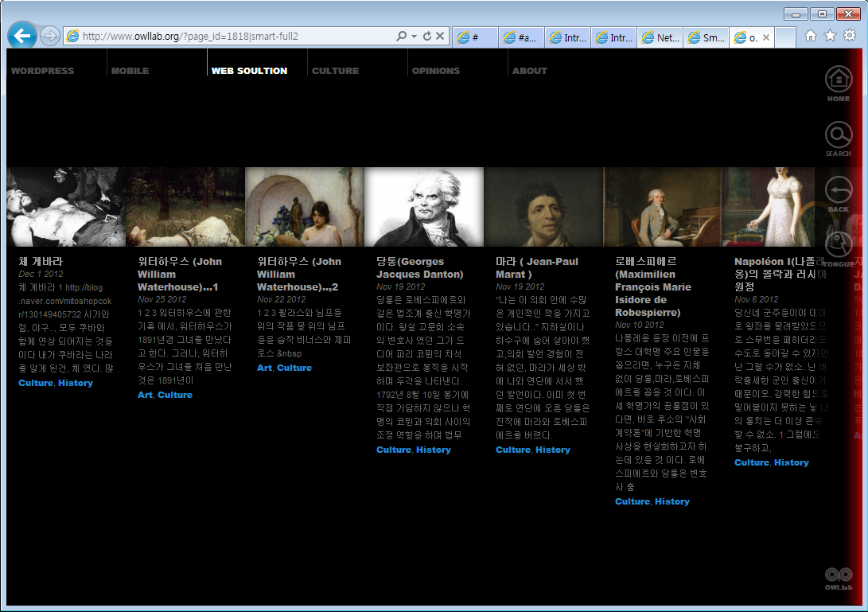The width and height of the screenshot is (868, 612).
Task: Click the History tag under the Napoléon post
Action: click(x=792, y=462)
